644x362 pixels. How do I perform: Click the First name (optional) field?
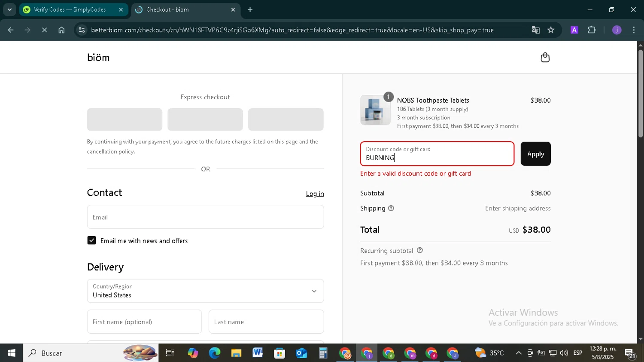click(144, 322)
